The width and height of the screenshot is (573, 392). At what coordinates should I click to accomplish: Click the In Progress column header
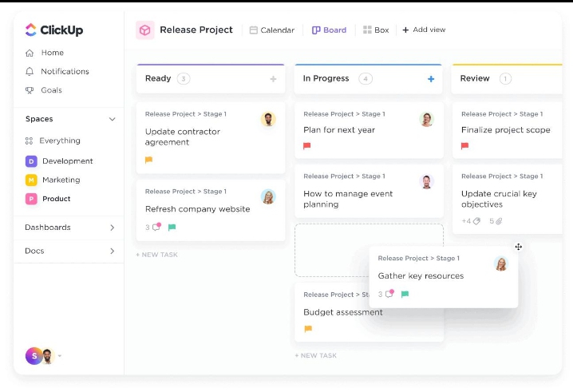point(369,78)
